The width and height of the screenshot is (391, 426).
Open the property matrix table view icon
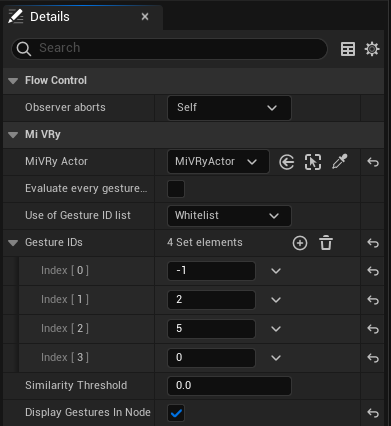[348, 49]
